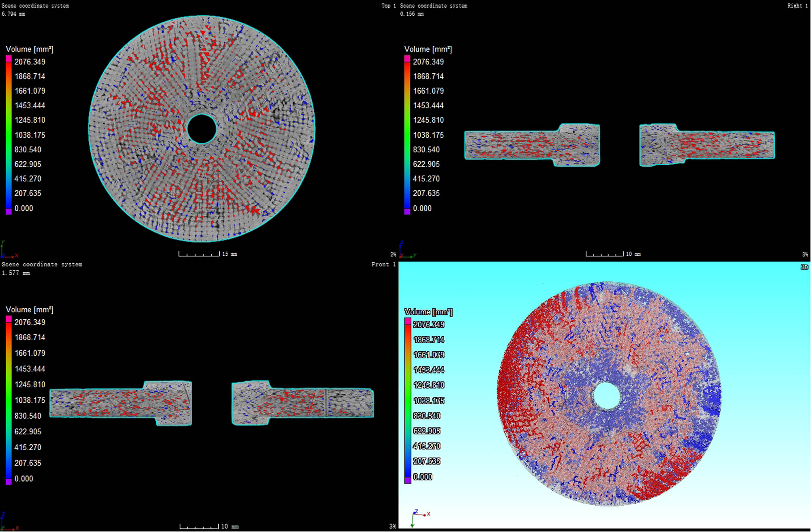
Task: Open the Volume [mm³] legend header in top-left view
Action: [x=30, y=49]
